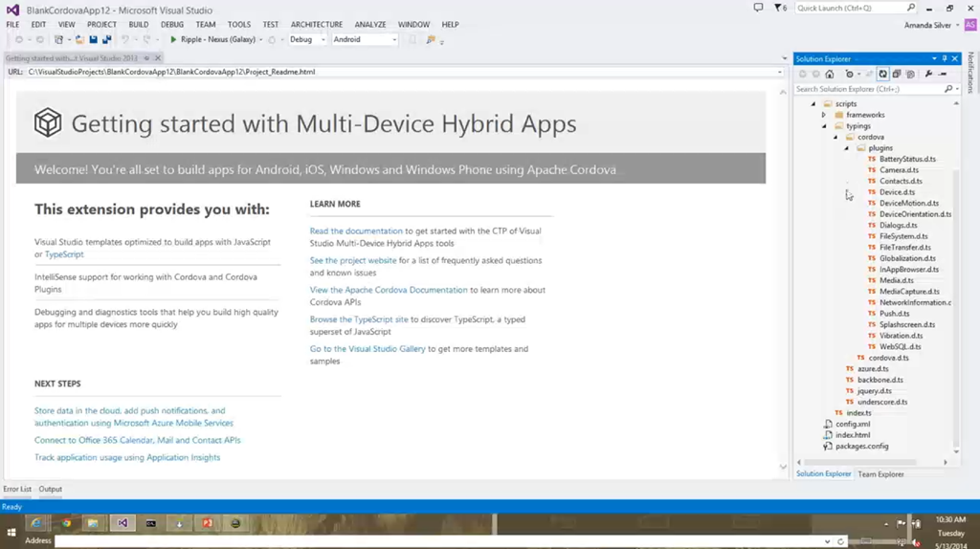Collapse the plugins folder
The image size is (980, 549).
coord(847,148)
